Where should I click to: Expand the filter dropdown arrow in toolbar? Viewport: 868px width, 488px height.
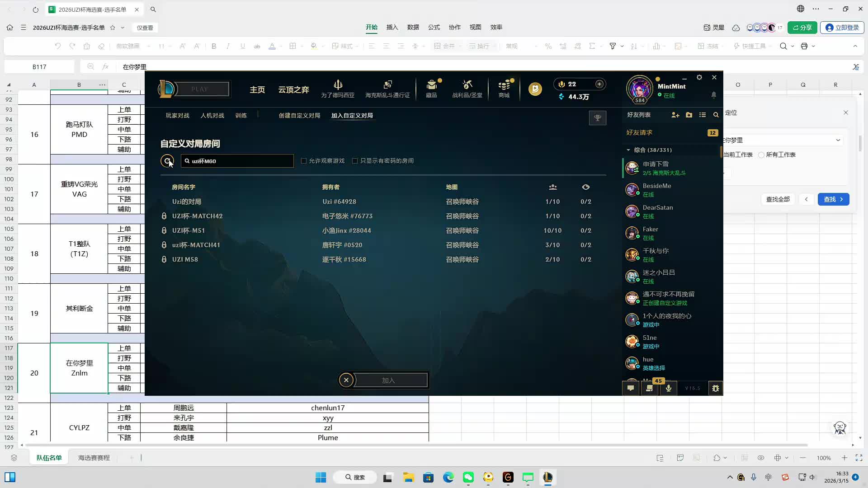pyautogui.click(x=622, y=46)
